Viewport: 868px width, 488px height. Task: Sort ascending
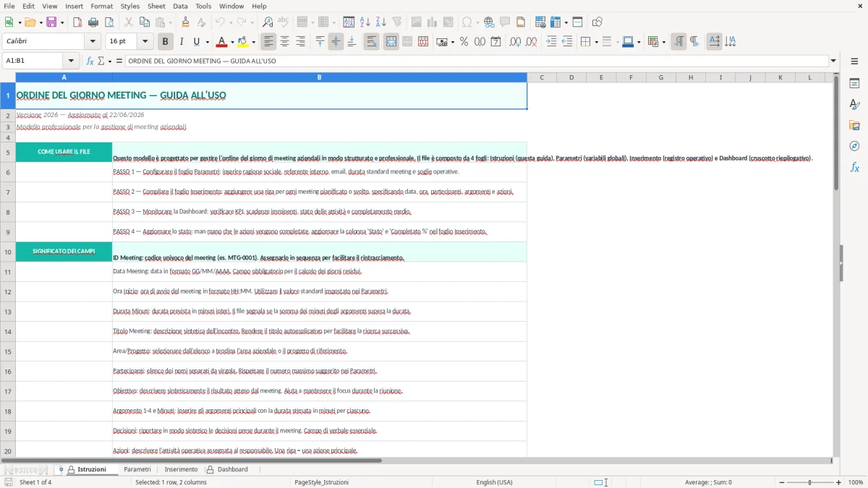click(x=365, y=22)
